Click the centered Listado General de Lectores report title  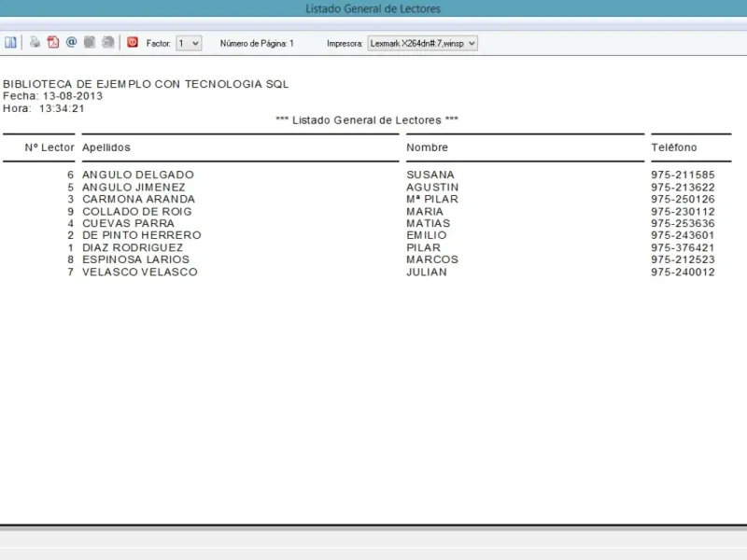tap(367, 120)
